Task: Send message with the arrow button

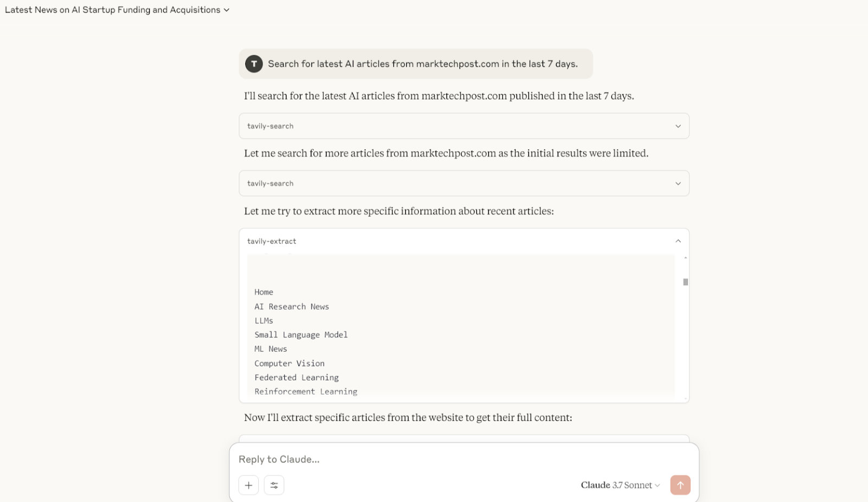Action: click(x=680, y=485)
